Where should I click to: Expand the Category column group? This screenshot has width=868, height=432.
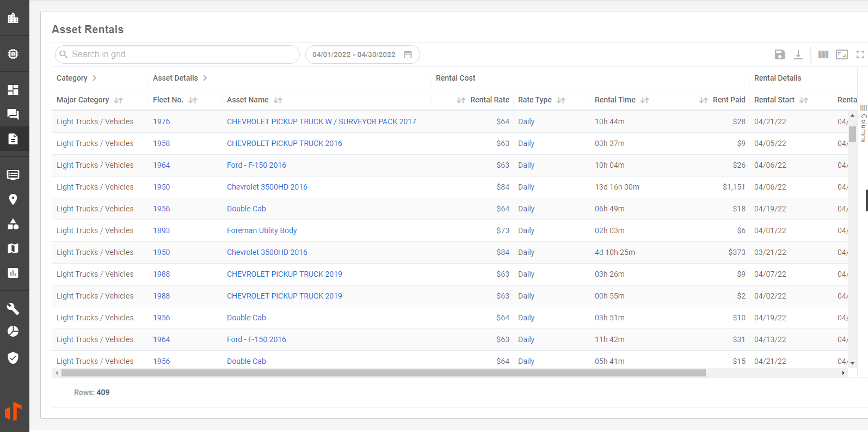point(94,78)
